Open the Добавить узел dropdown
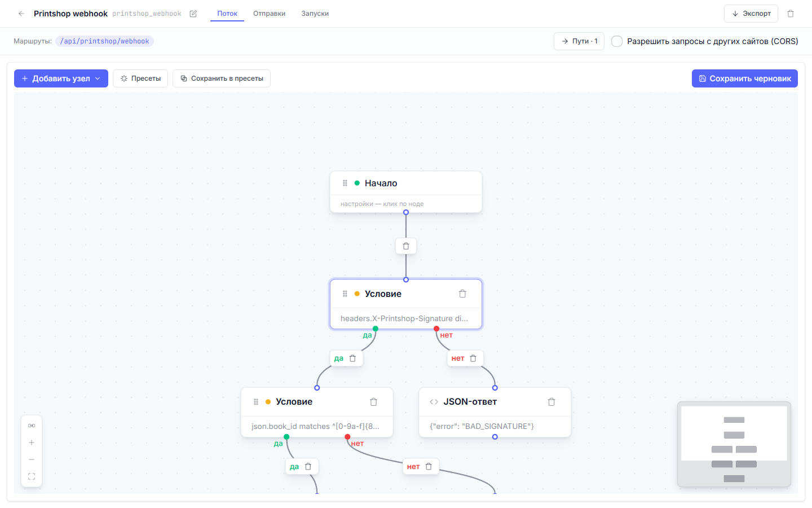 pyautogui.click(x=61, y=78)
